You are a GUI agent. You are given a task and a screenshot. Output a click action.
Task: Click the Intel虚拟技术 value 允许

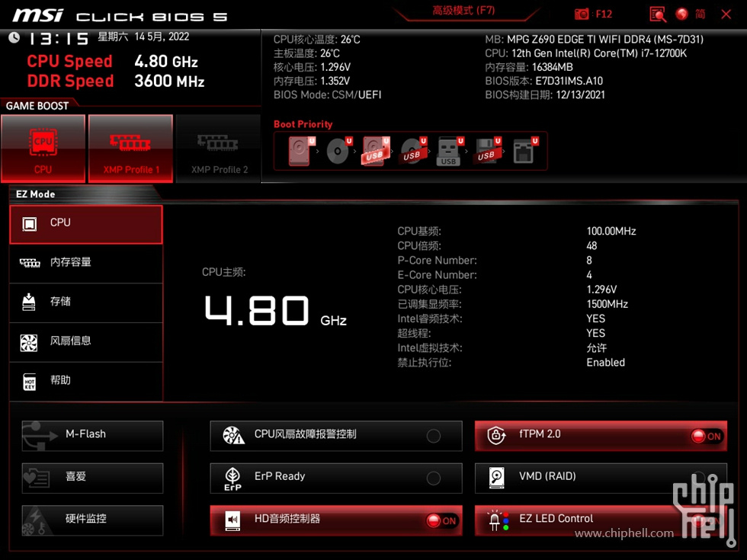tap(596, 348)
